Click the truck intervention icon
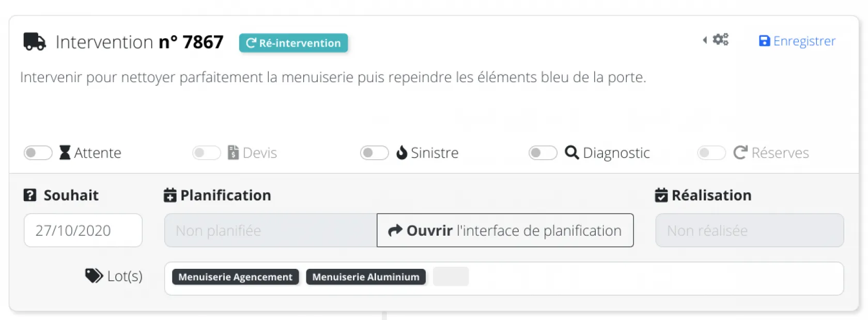The image size is (868, 320). tap(35, 42)
